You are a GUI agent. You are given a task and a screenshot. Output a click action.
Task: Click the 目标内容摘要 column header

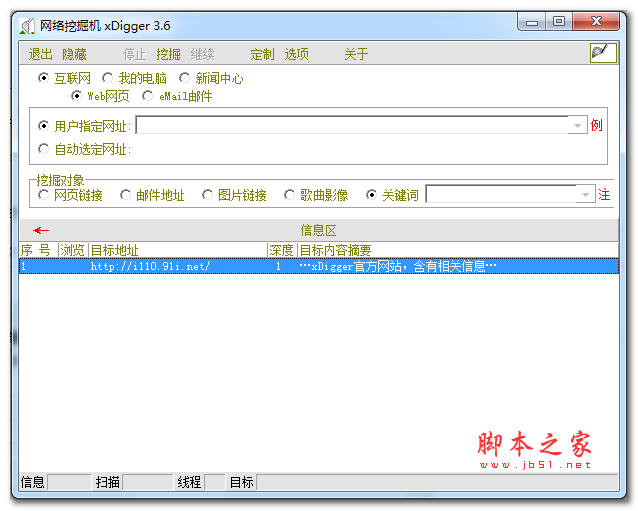tap(459, 250)
